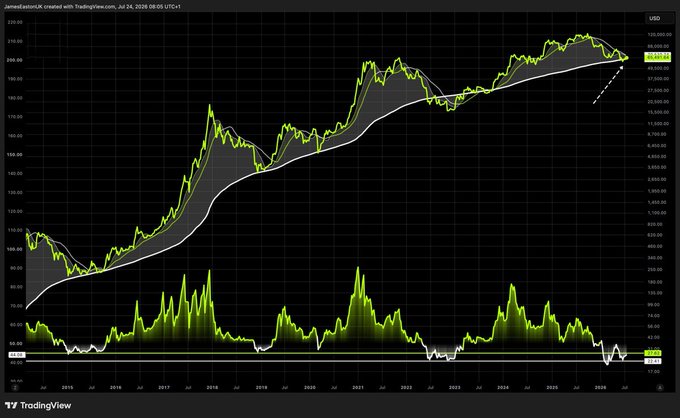Click the 37,500.00 price scale label
Screen dimensions: 680x418
point(659,79)
